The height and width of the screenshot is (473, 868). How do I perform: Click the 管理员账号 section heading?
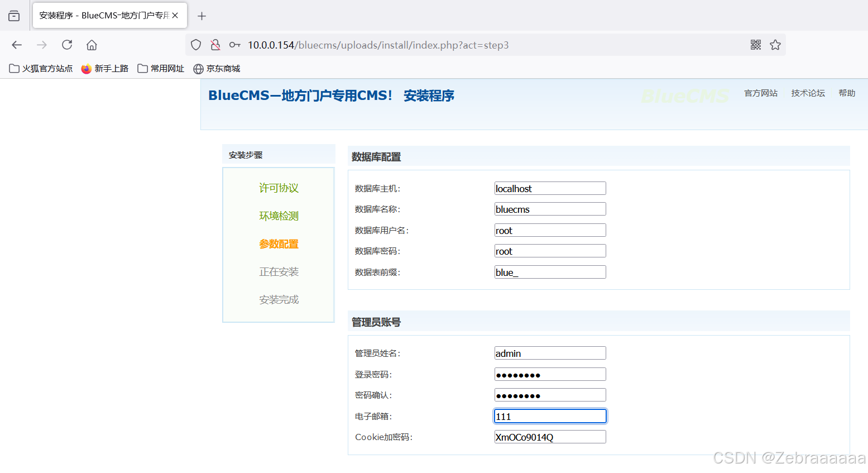(x=376, y=322)
